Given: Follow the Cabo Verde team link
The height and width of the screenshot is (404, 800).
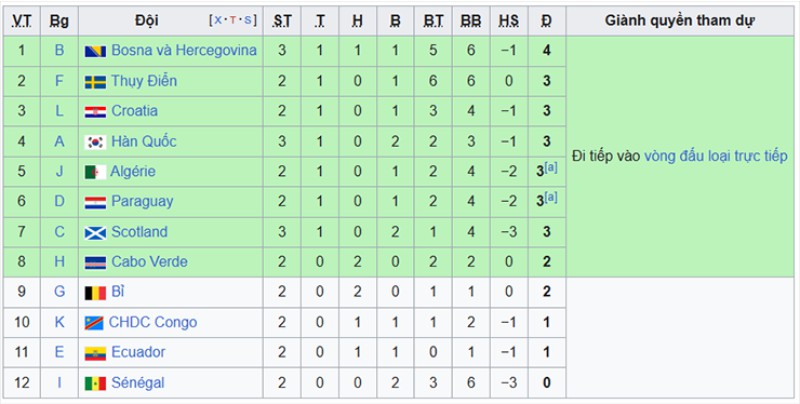Looking at the screenshot, I should pyautogui.click(x=149, y=262).
